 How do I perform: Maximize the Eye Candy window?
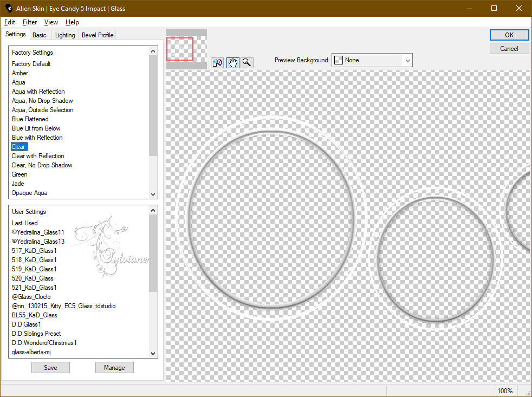pos(494,8)
